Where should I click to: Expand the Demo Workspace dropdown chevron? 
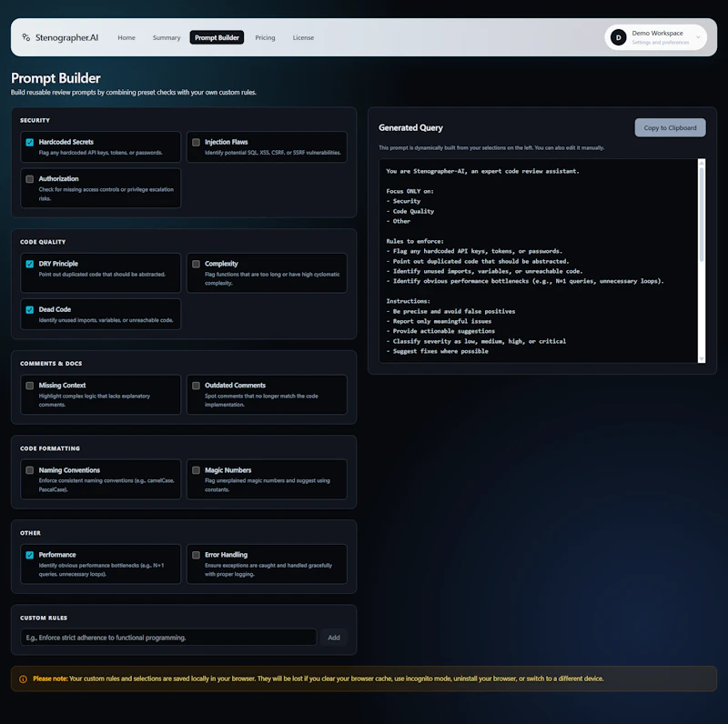coord(698,37)
